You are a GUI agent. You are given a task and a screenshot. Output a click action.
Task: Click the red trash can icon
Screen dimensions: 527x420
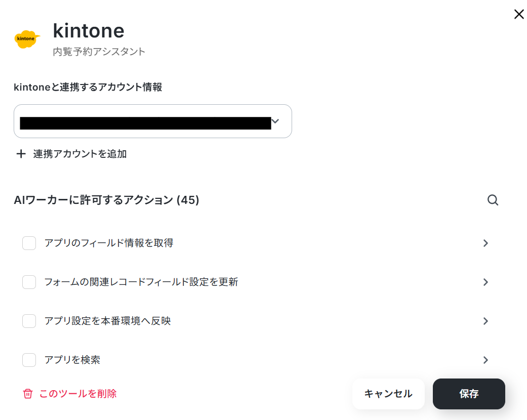point(27,394)
